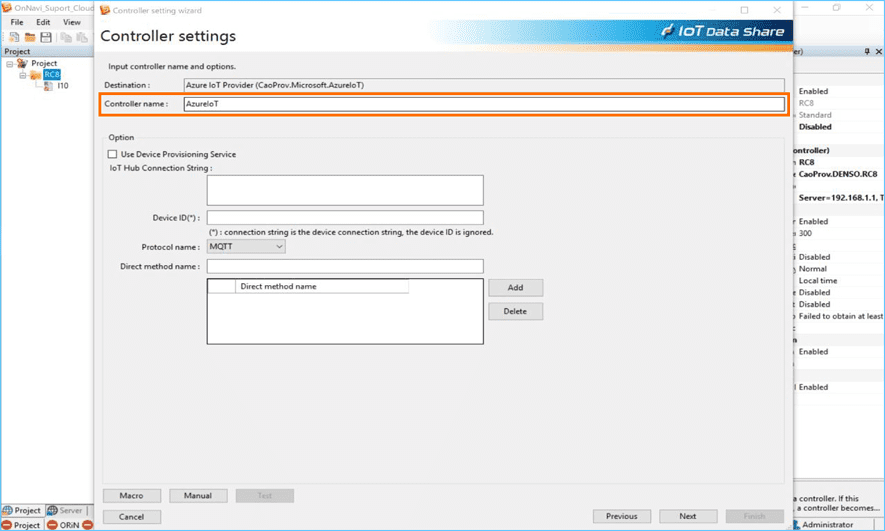Select the RC8 item in project tree
Viewport: 885px width, 531px height.
[51, 74]
